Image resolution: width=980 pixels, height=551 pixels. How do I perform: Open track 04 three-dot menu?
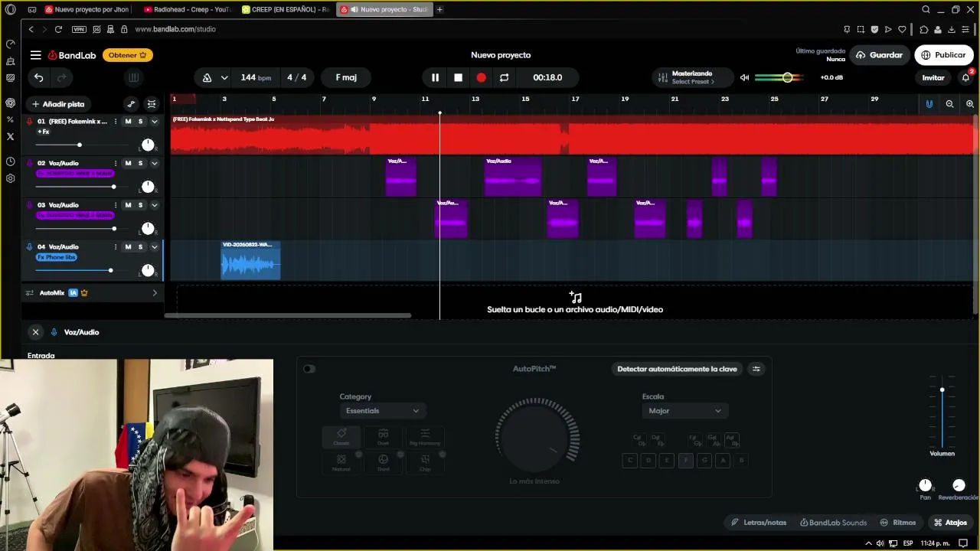(x=116, y=246)
